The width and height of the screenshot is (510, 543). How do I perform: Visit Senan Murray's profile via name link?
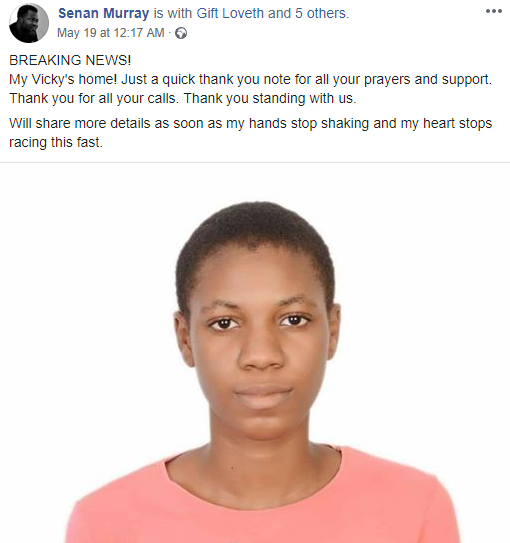(104, 13)
